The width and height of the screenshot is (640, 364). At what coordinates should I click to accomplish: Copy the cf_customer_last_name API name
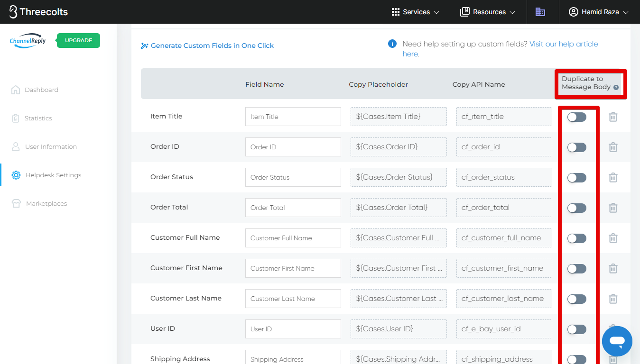point(504,299)
